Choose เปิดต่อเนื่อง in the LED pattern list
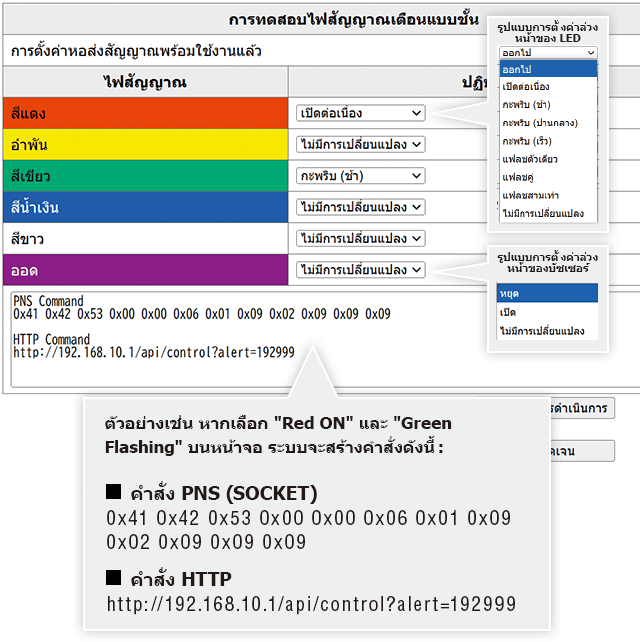Screen dimensions: 640x642 548,87
